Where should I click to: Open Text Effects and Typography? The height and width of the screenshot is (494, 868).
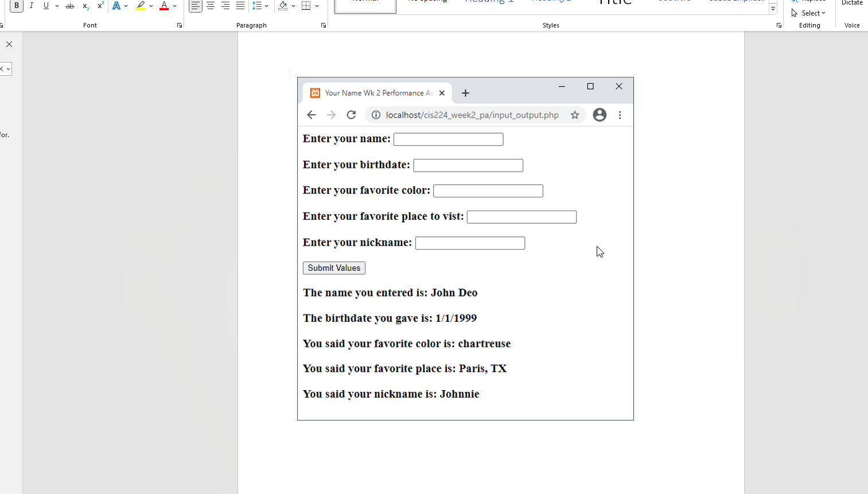click(116, 6)
